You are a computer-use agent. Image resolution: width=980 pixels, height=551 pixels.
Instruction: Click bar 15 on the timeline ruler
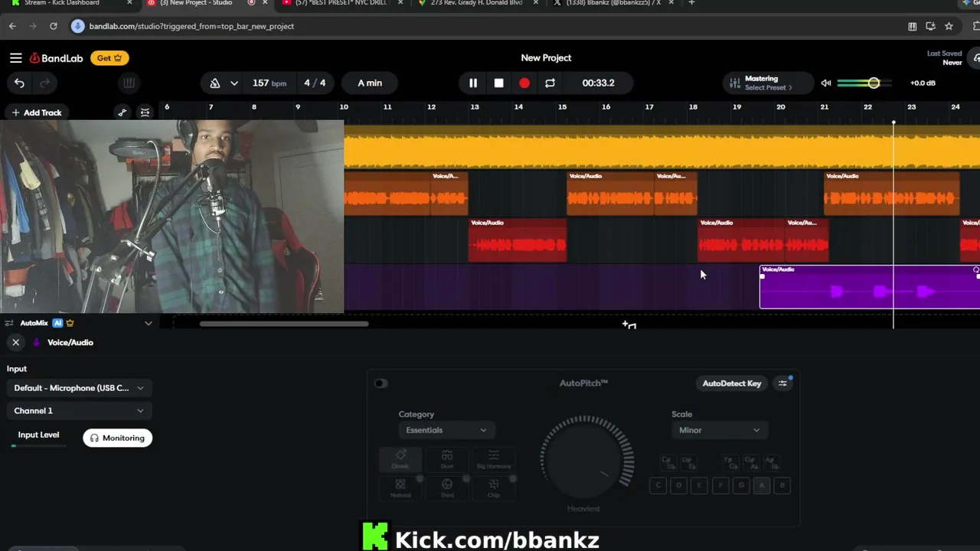click(562, 107)
